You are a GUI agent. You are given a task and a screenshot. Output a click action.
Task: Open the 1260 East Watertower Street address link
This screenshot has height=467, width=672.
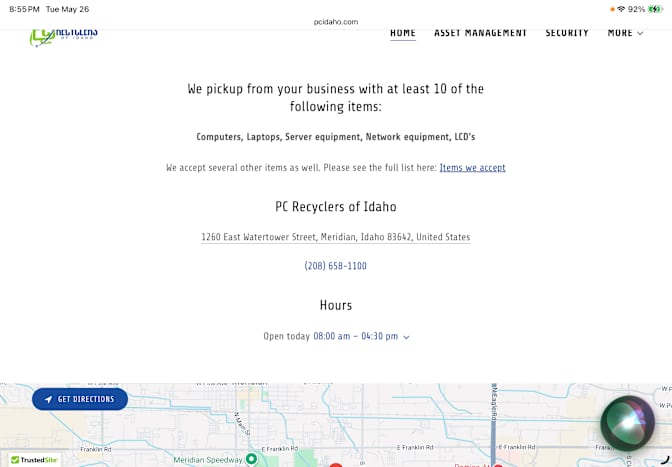coord(336,237)
